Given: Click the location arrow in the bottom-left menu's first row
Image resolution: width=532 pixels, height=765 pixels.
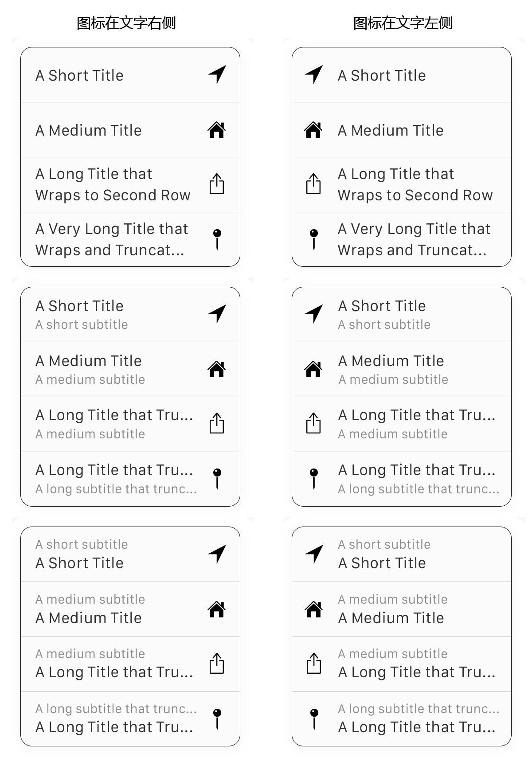Looking at the screenshot, I should (217, 554).
